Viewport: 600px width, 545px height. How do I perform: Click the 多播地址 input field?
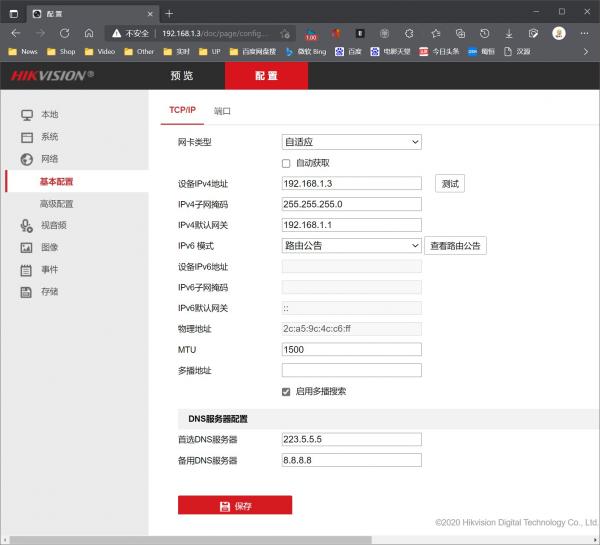click(352, 370)
